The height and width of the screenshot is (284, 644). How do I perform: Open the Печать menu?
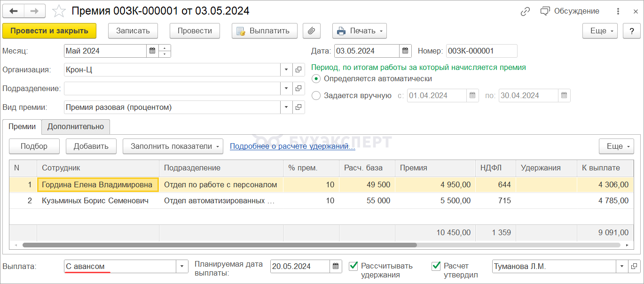(x=360, y=31)
